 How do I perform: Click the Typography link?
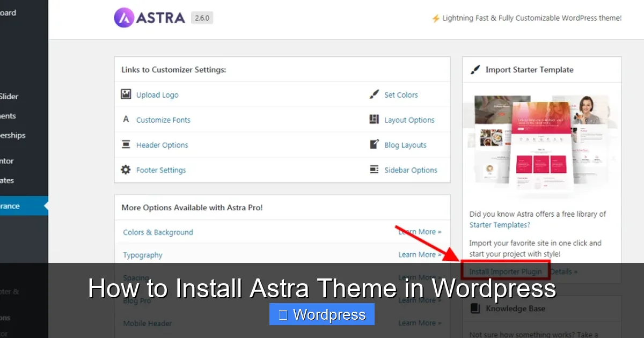coord(143,255)
